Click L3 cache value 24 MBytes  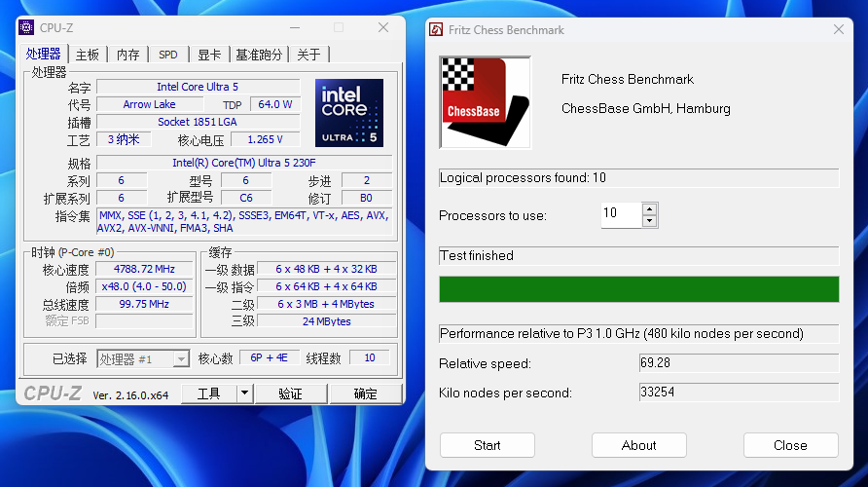point(327,321)
